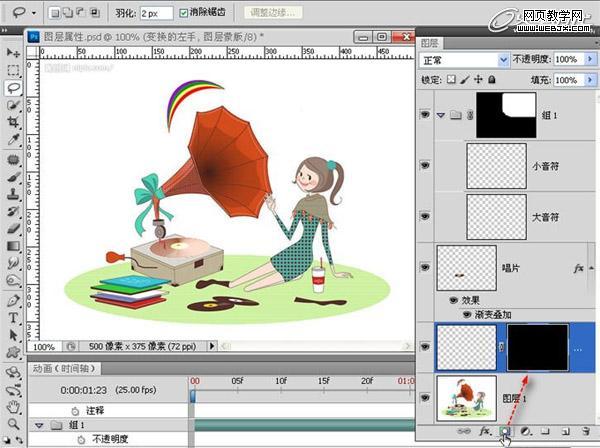This screenshot has height=448, width=600.
Task: Hide the 唱片 layer via eye icon
Action: point(427,270)
